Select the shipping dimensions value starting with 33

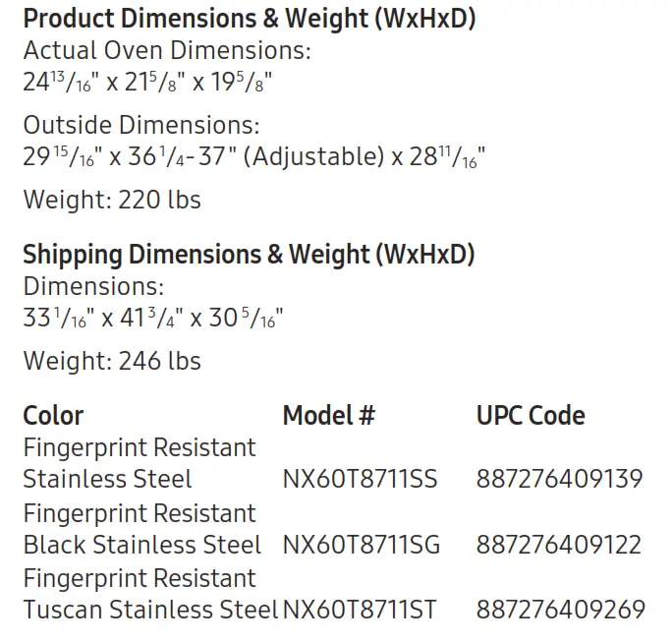153,318
